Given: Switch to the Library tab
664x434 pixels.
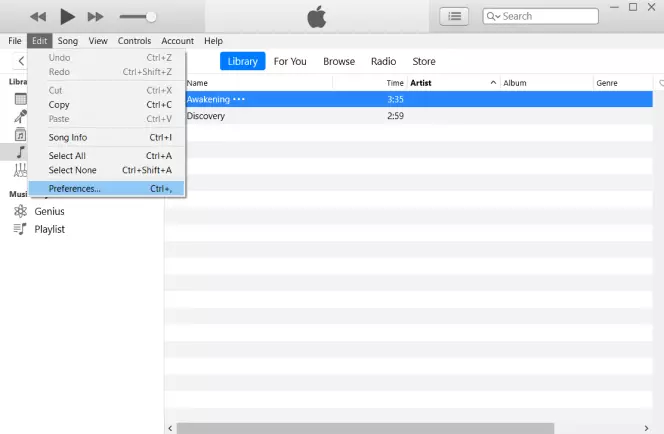Looking at the screenshot, I should (x=243, y=61).
